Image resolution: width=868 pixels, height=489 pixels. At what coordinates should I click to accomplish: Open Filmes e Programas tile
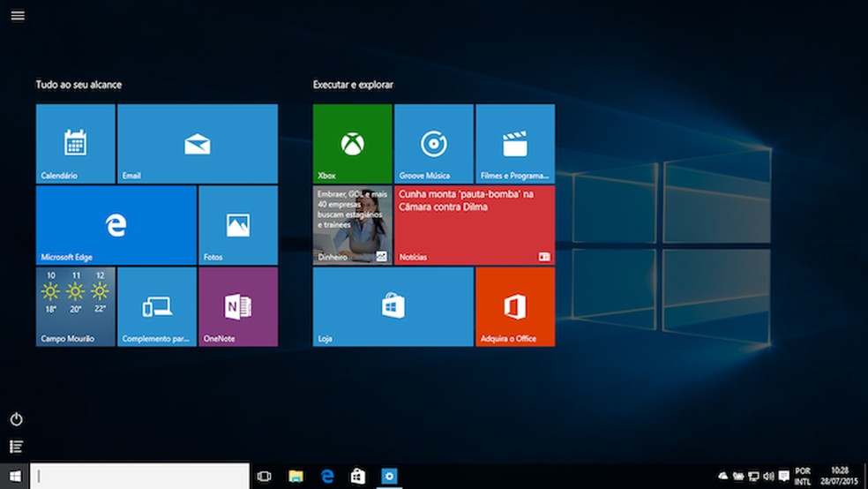514,143
